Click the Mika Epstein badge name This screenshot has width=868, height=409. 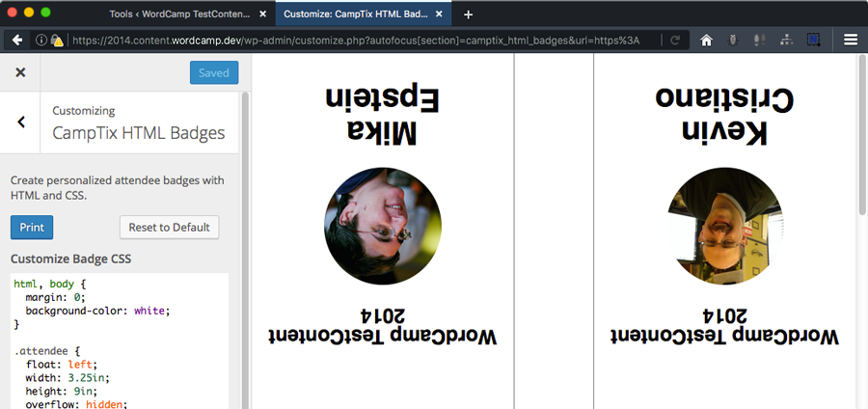click(382, 116)
